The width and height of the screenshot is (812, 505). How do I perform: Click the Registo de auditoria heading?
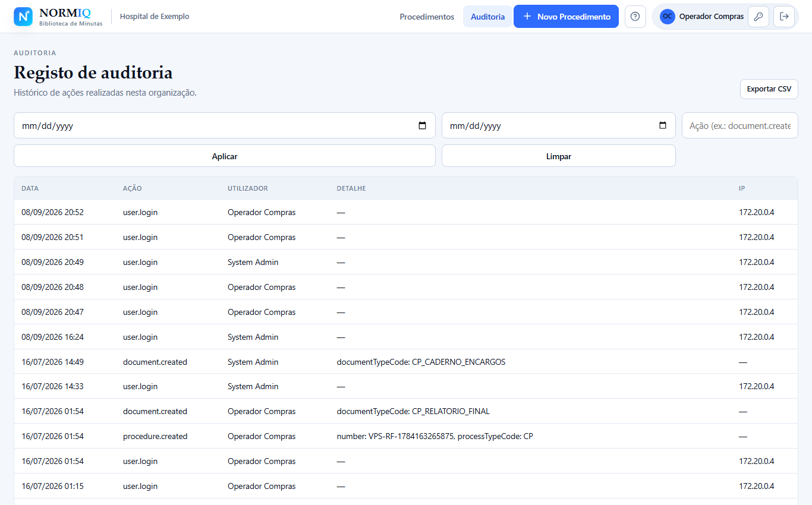click(93, 72)
